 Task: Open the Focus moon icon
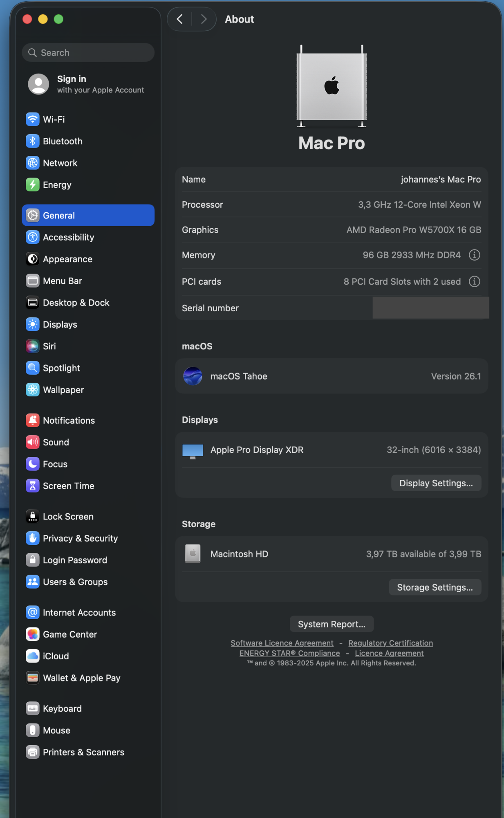tap(33, 464)
